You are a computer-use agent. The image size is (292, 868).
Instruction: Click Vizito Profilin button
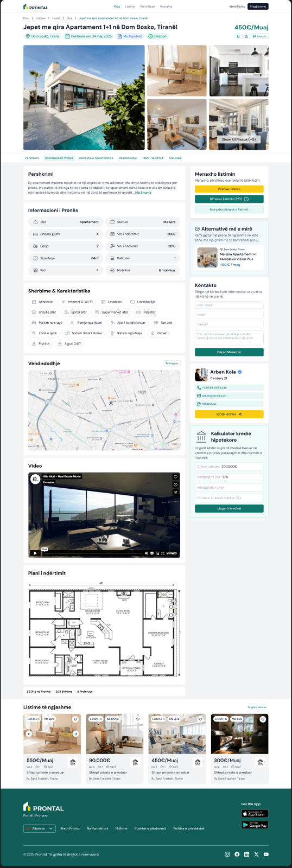point(229,414)
